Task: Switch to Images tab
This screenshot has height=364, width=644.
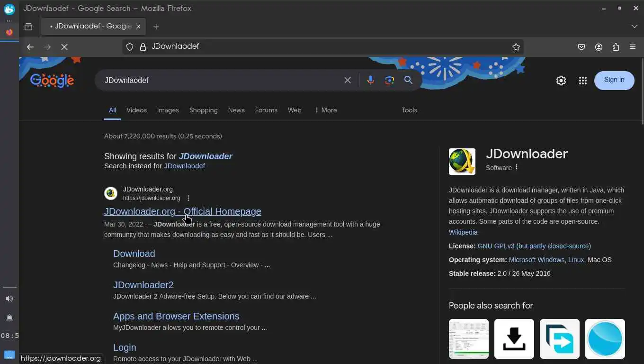Action: click(x=168, y=110)
